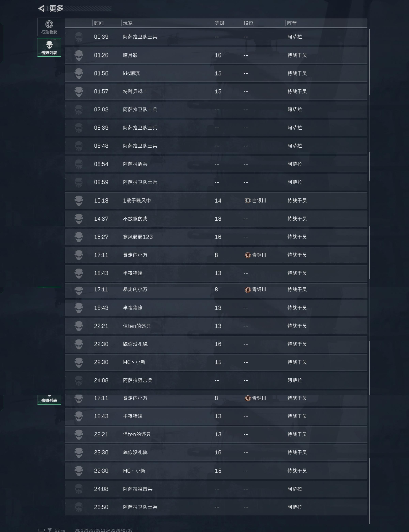The width and height of the screenshot is (409, 532).
Task: Click skull icon in 08:54 阿萨拉盾兵 row
Action: click(79, 164)
